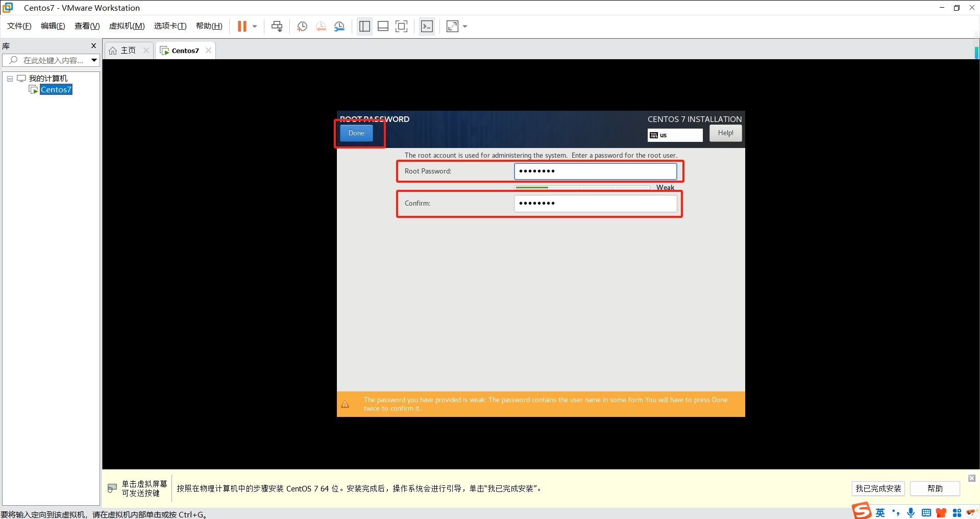Click the Sogou microphone voice input icon
Screen dimensions: 980x519
click(x=911, y=512)
